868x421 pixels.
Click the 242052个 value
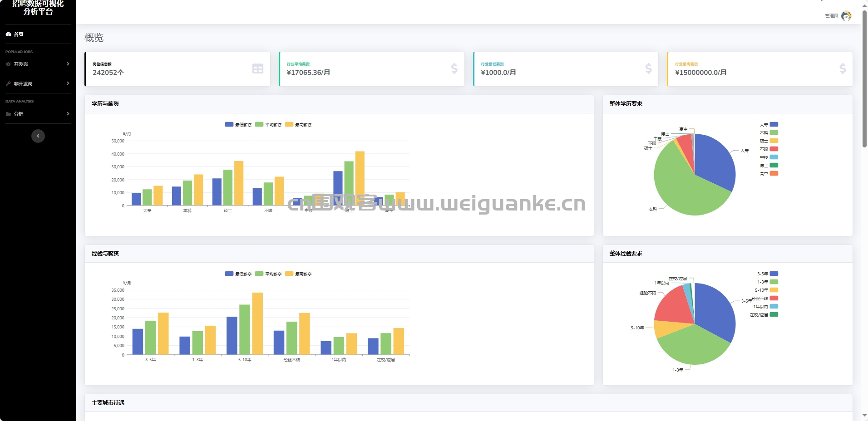(108, 73)
